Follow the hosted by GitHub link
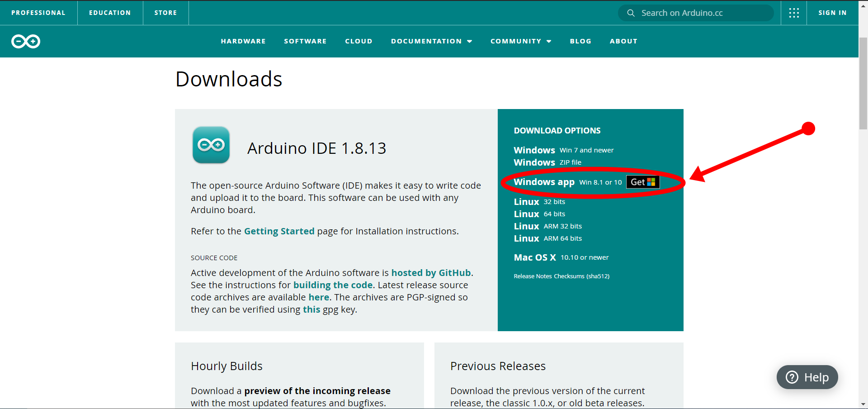Screen dimensions: 868x409 (x=431, y=273)
